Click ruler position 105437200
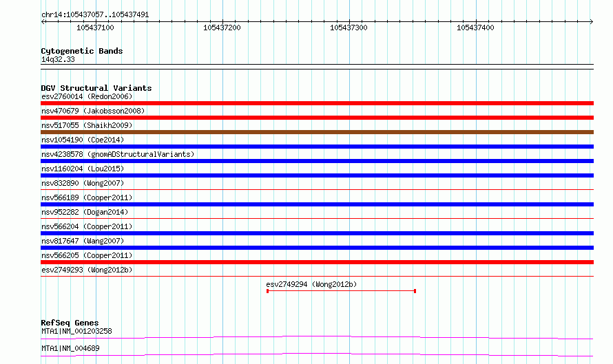 tap(222, 28)
